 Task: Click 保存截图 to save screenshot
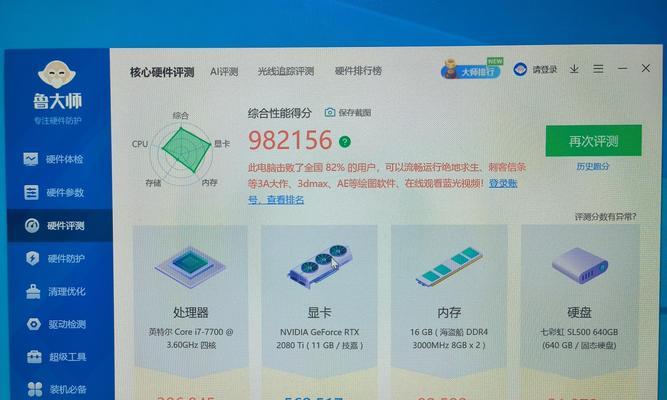click(354, 112)
